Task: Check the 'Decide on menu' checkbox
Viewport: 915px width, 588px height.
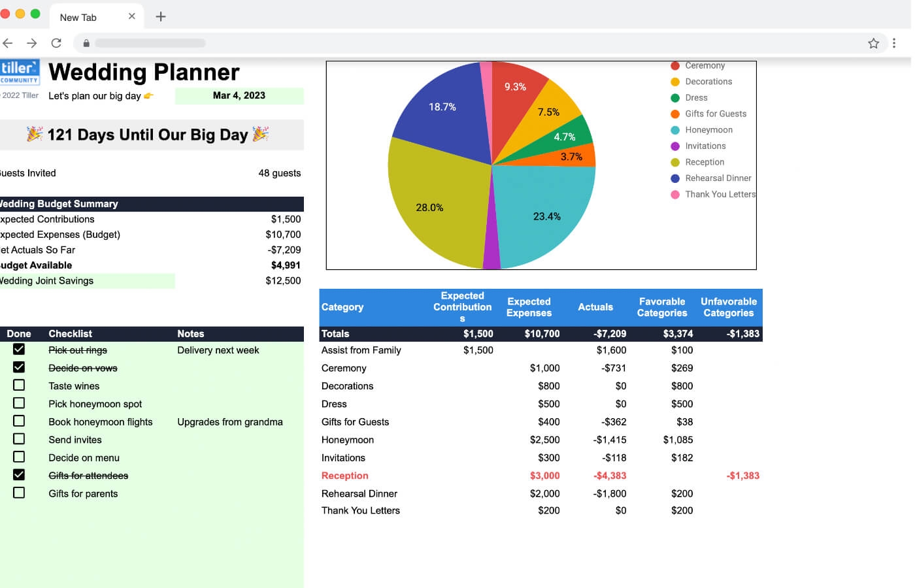Action: [19, 456]
